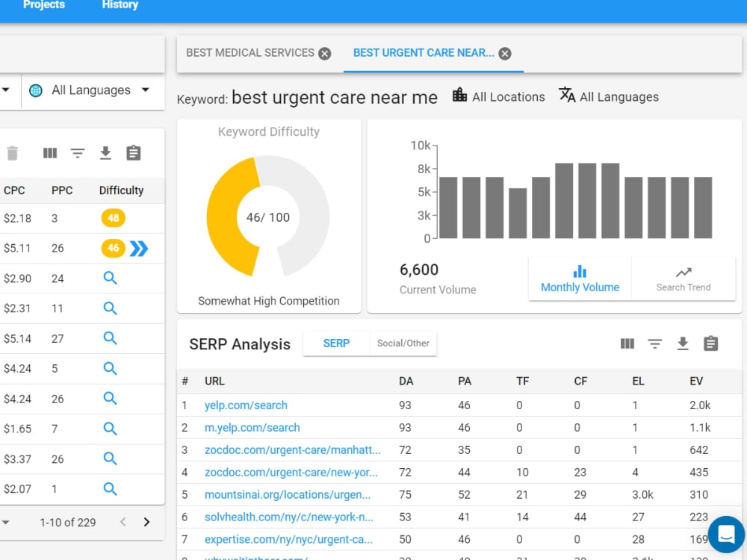Go to previous page of keyword results
747x560 pixels.
(123, 522)
